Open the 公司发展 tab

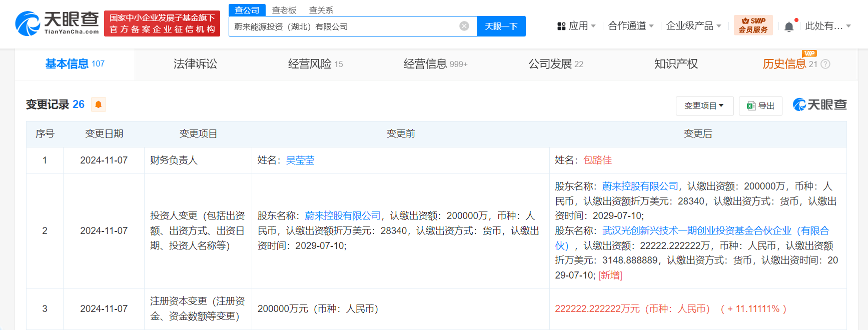click(x=556, y=64)
